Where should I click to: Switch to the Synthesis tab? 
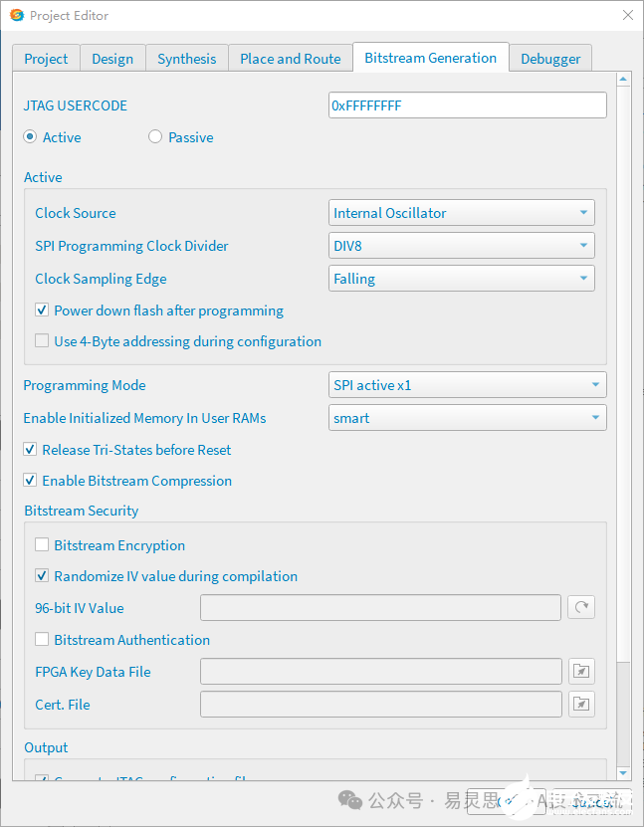coord(186,59)
